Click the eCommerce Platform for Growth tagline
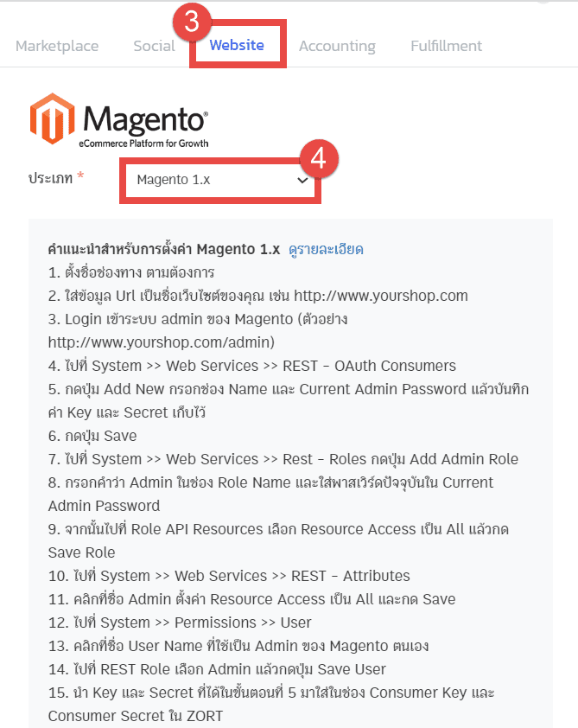 (143, 144)
